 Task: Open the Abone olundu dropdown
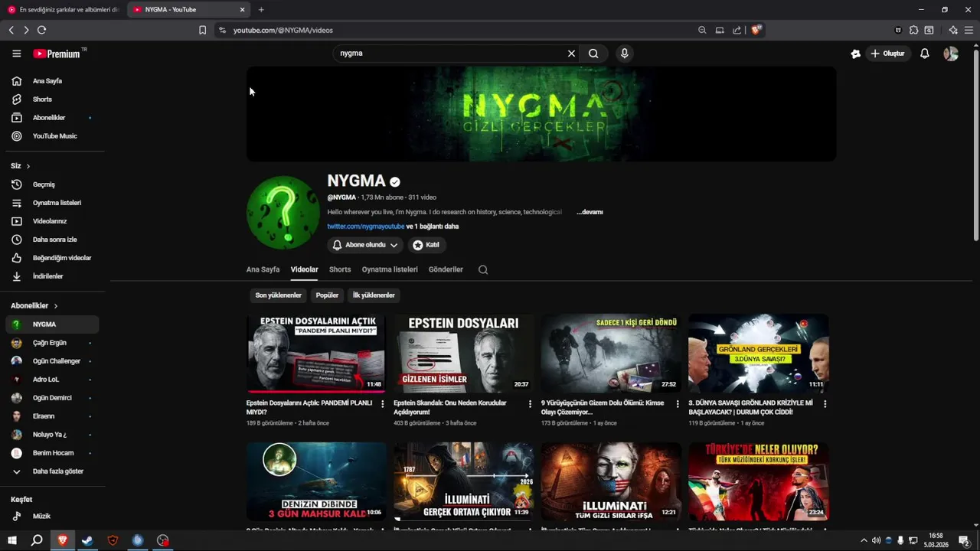tap(366, 245)
